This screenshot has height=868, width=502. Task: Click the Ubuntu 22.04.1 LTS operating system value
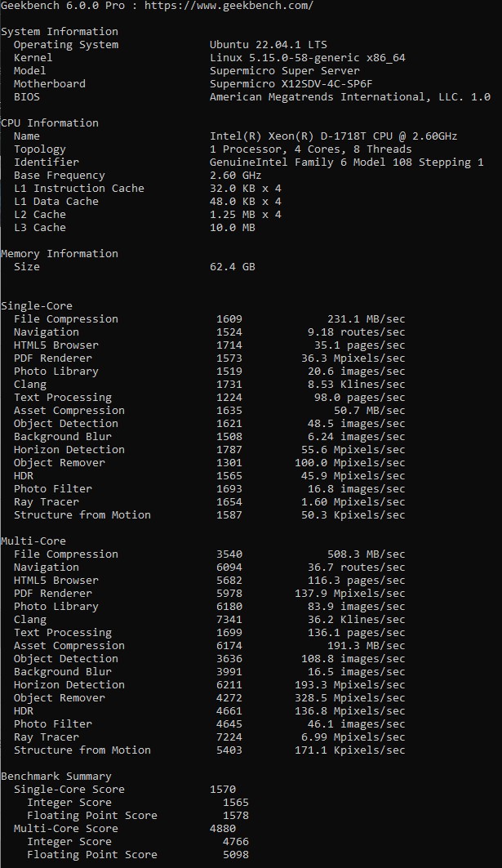point(269,45)
